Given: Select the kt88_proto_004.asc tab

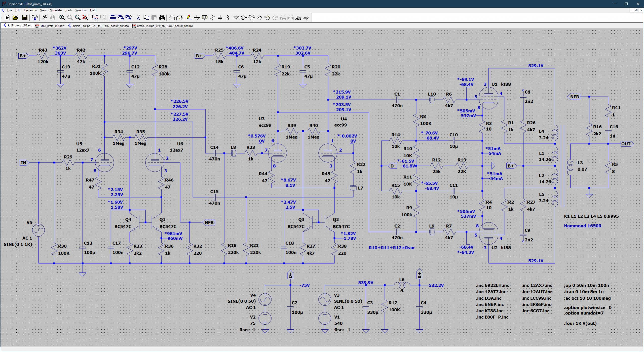Looking at the screenshot, I should point(18,26).
